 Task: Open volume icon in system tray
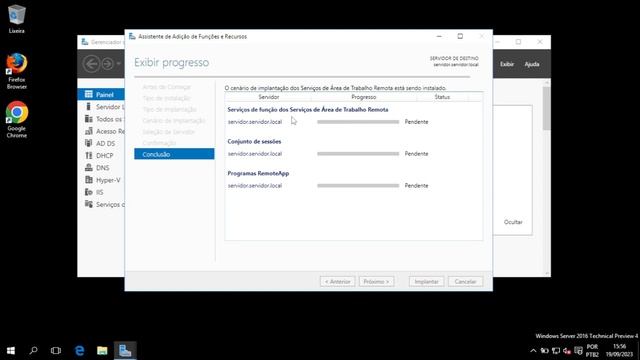click(x=567, y=351)
